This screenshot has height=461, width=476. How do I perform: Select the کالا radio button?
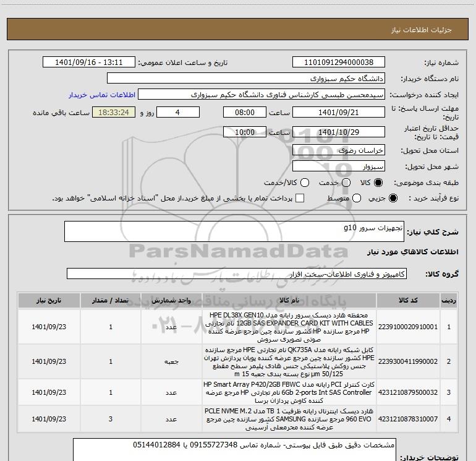378,183
